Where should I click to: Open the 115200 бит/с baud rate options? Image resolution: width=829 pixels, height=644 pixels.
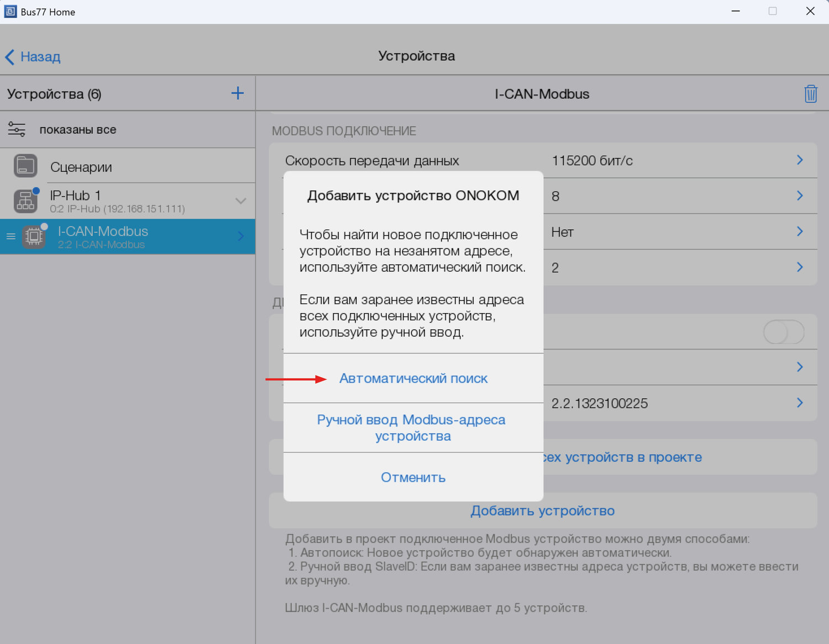pos(799,160)
